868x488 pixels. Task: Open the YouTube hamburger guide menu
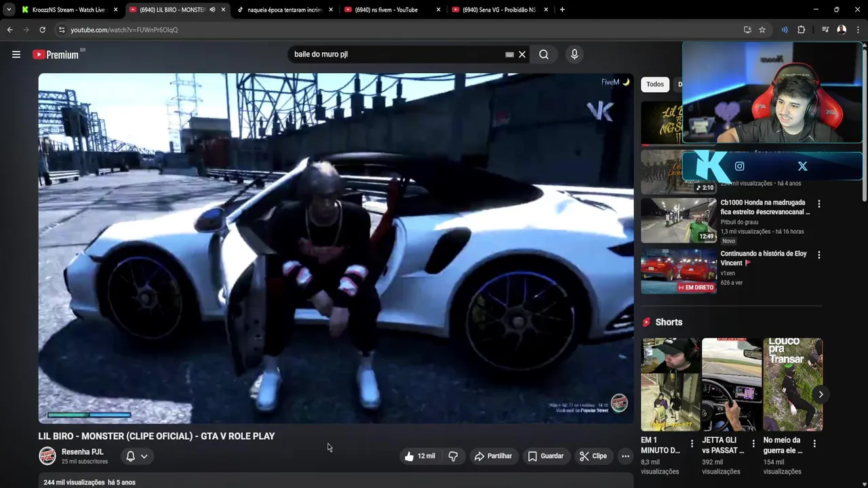16,54
